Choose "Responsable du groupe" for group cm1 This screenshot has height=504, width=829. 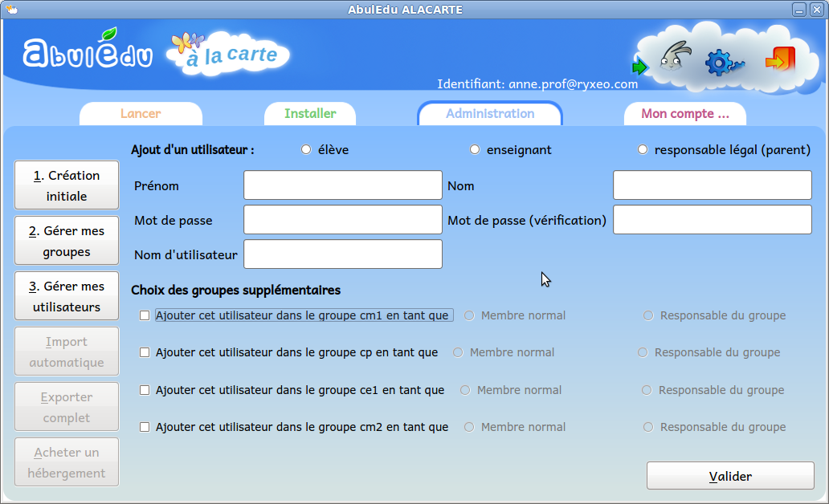coord(648,315)
